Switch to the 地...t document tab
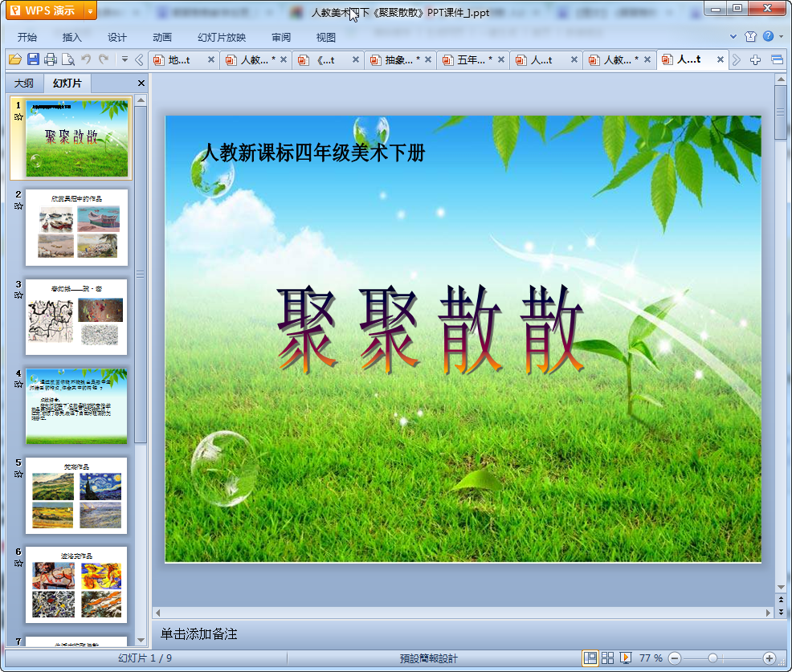The height and width of the screenshot is (672, 792). (x=179, y=60)
